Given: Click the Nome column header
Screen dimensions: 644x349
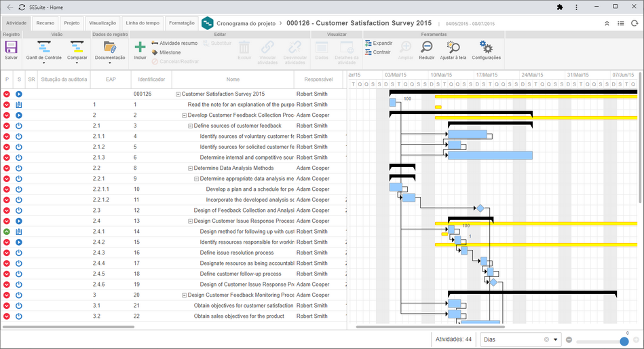Looking at the screenshot, I should point(233,79).
